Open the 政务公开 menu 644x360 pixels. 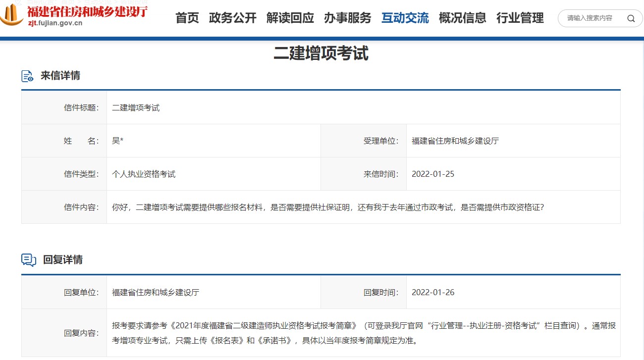233,18
